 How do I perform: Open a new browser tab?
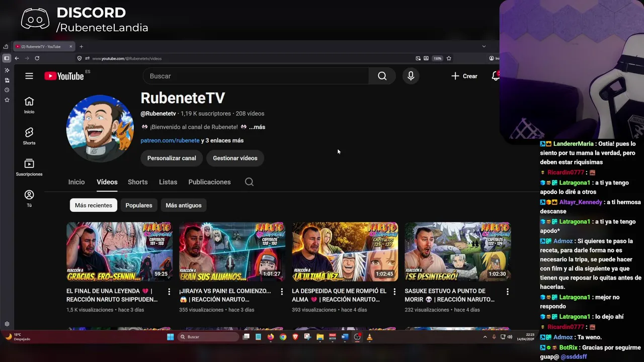pos(81,47)
